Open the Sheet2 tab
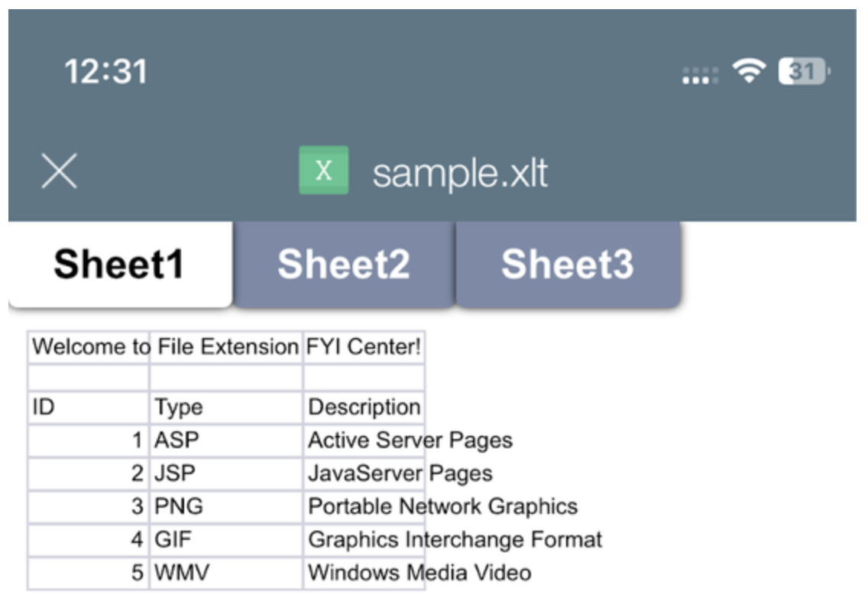 [344, 265]
